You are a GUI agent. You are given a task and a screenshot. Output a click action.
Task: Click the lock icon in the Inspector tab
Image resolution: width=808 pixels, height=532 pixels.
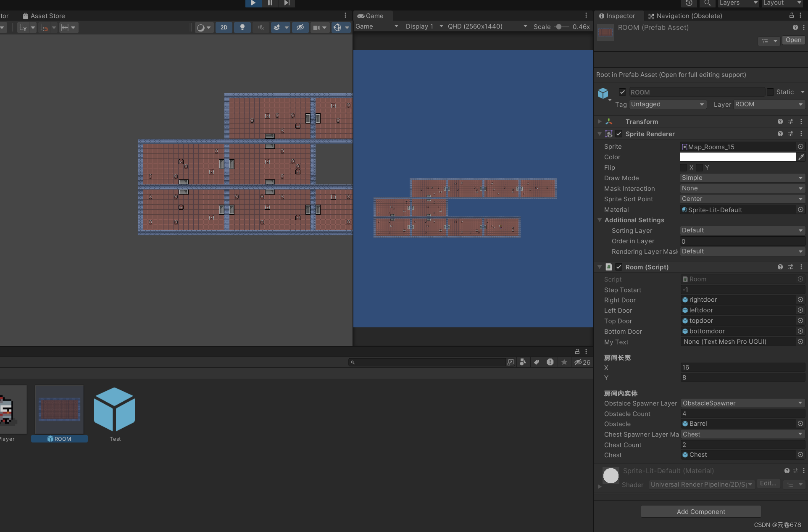click(x=792, y=16)
